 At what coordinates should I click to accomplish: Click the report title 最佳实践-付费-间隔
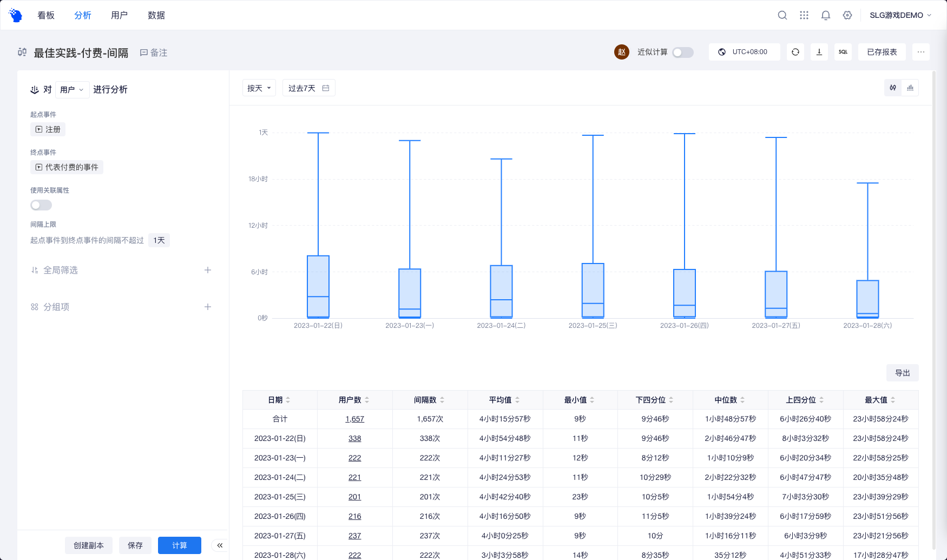[81, 52]
